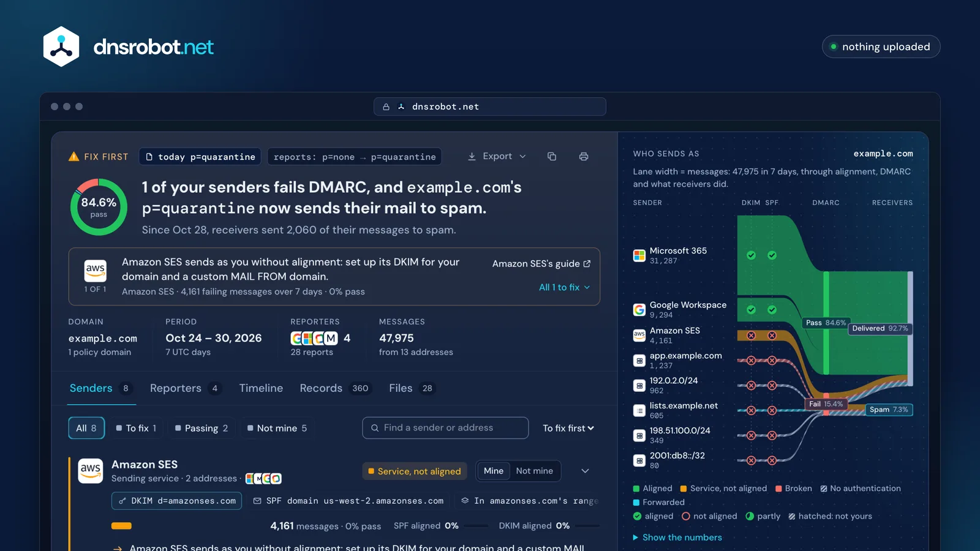Click the Forwarded blue legend swatch
The width and height of the screenshot is (980, 551).
636,503
